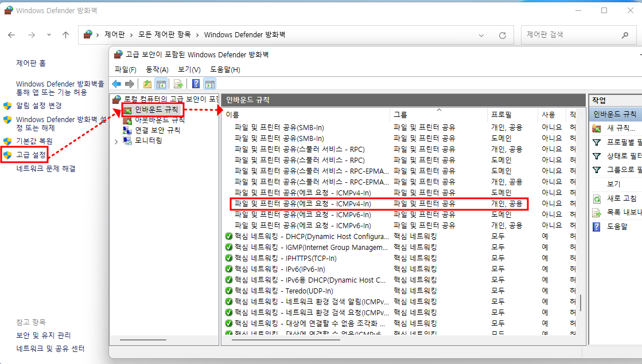Select 인바운드 규칙 header in the actions pane

pyautogui.click(x=616, y=114)
